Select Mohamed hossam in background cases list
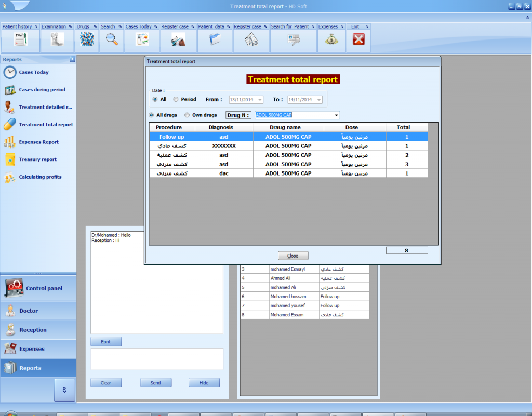Screen dimensions: 532x416 point(304,297)
